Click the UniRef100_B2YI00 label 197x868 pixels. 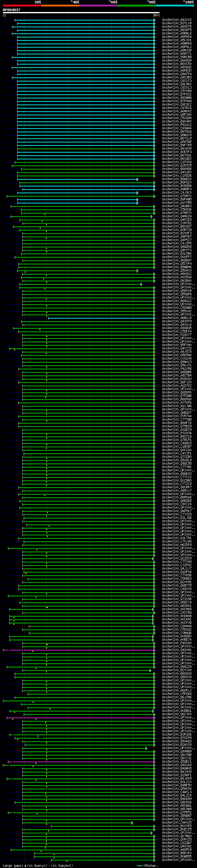pos(177,670)
